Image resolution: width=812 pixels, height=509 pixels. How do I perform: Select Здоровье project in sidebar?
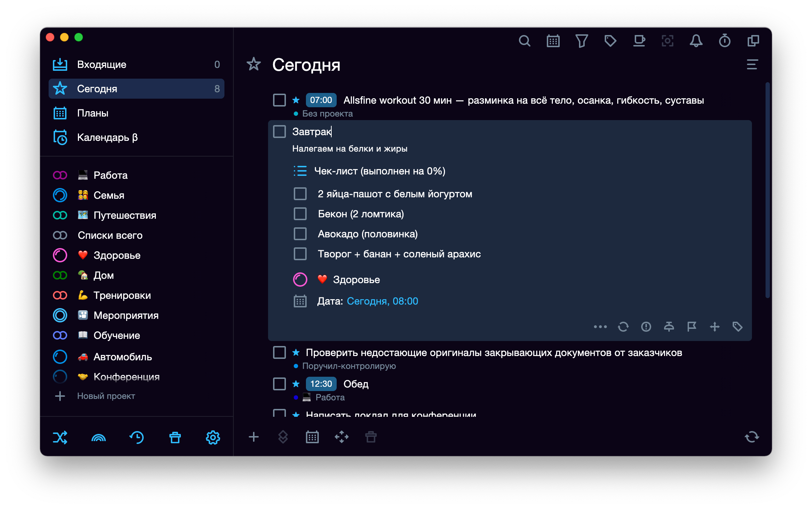click(117, 256)
